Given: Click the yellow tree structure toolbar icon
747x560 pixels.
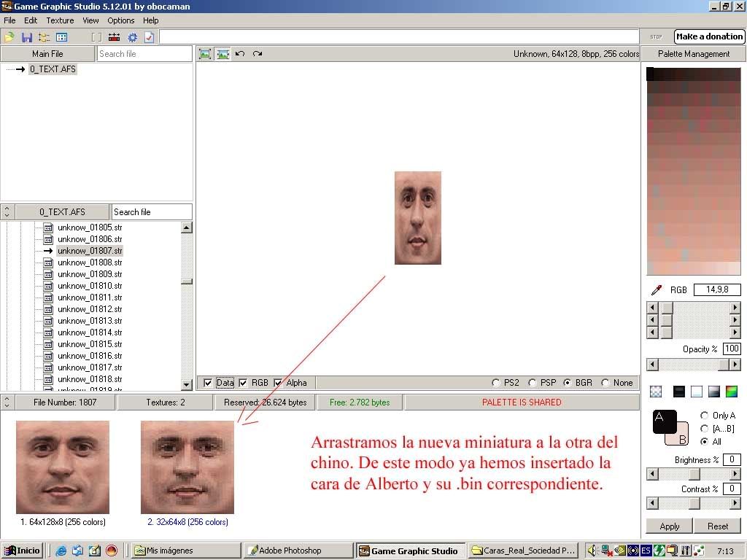Looking at the screenshot, I should pyautogui.click(x=44, y=37).
